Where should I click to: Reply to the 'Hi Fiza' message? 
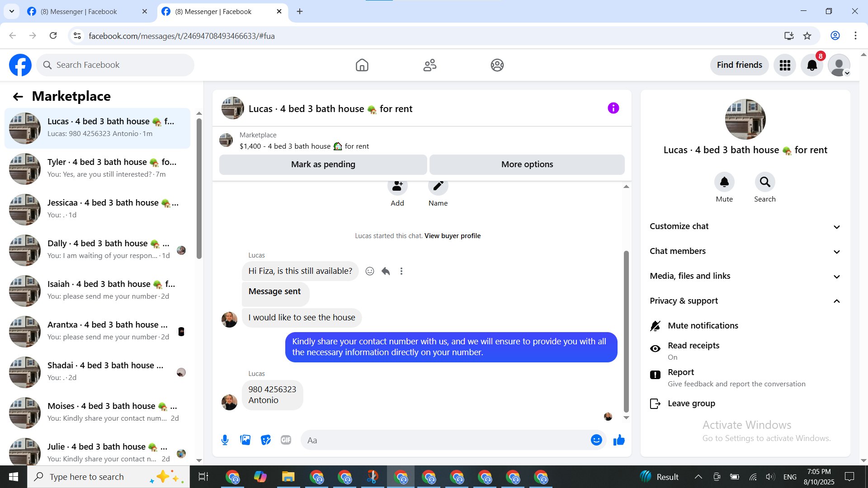pos(386,271)
